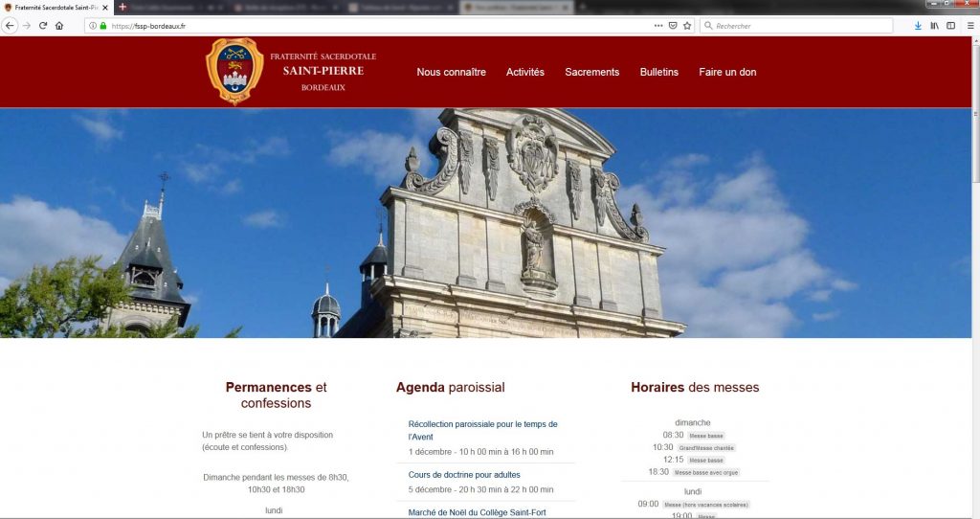Image resolution: width=980 pixels, height=519 pixels.
Task: Open the Library bookmarks icon
Action: point(935,26)
